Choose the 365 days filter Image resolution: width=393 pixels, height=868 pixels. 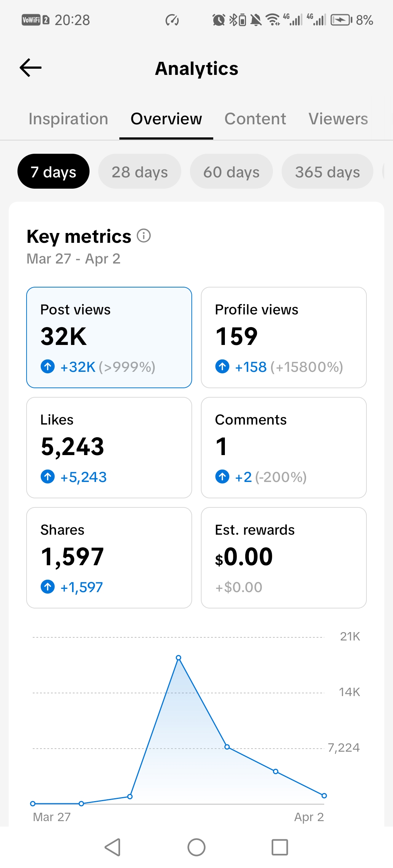327,172
